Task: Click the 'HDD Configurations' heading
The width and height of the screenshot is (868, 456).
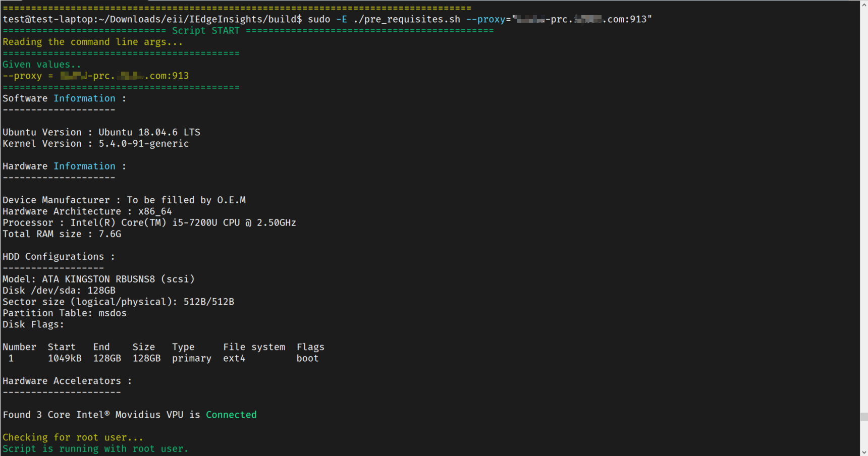Action: (53, 257)
